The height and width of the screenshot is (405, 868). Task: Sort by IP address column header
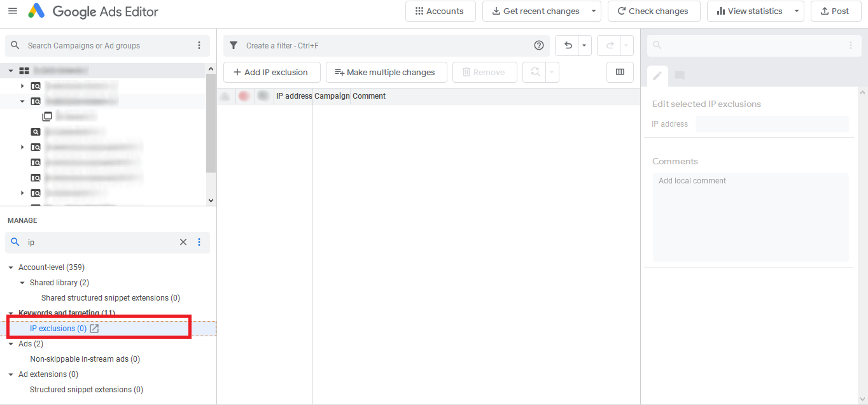coord(293,96)
